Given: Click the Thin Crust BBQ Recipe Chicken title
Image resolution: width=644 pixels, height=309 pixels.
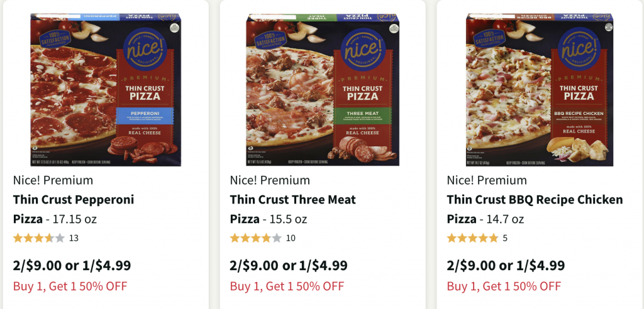Looking at the screenshot, I should 535,200.
